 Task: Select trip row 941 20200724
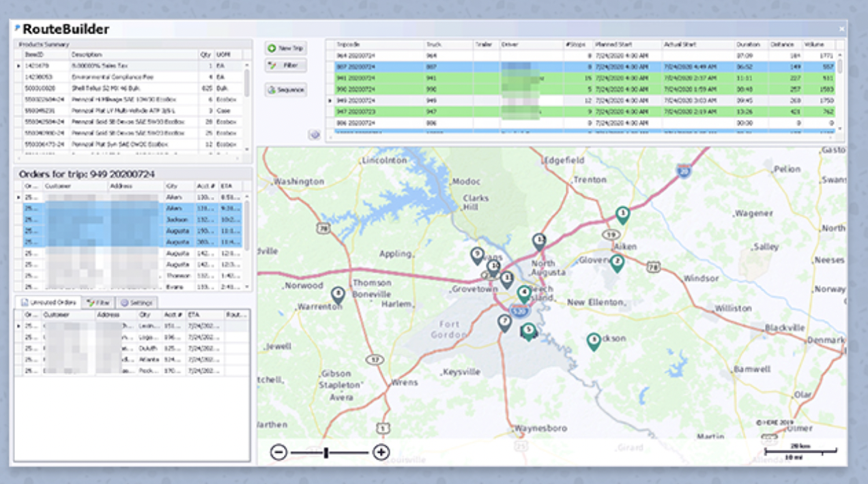click(x=581, y=78)
